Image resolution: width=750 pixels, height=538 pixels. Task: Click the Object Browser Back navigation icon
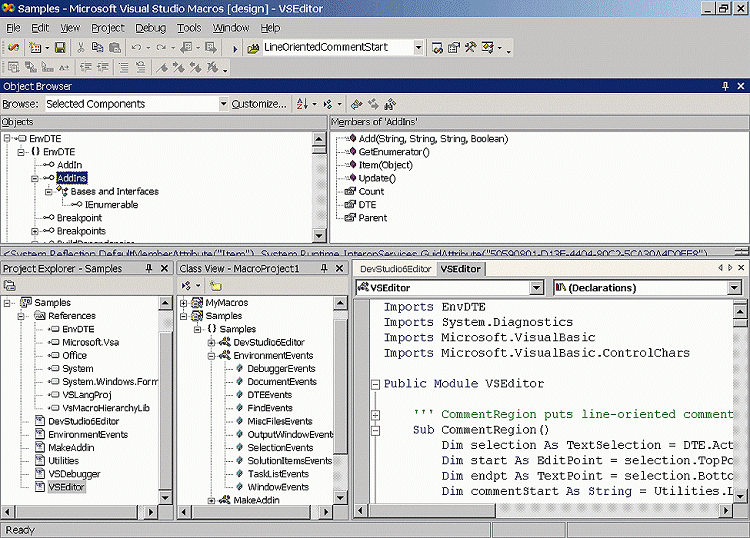coord(357,104)
